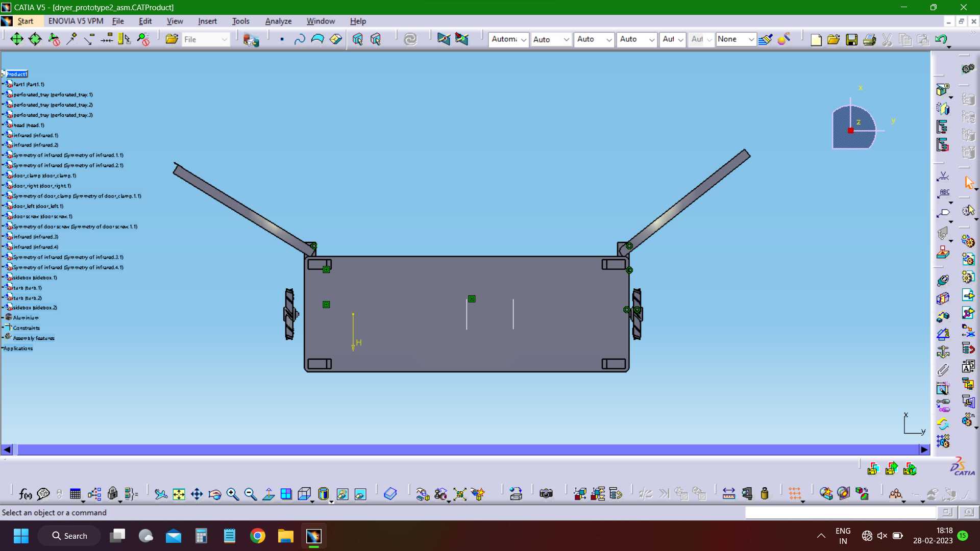Open the None layer dropdown

pos(735,39)
